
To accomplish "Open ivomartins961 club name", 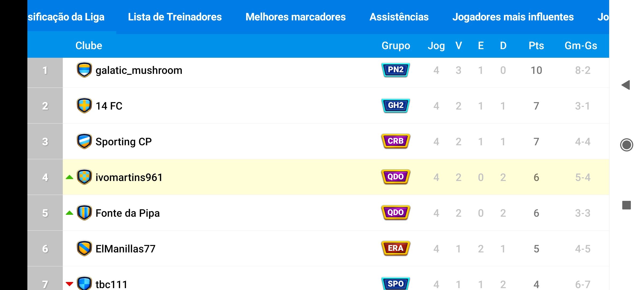I will [129, 177].
